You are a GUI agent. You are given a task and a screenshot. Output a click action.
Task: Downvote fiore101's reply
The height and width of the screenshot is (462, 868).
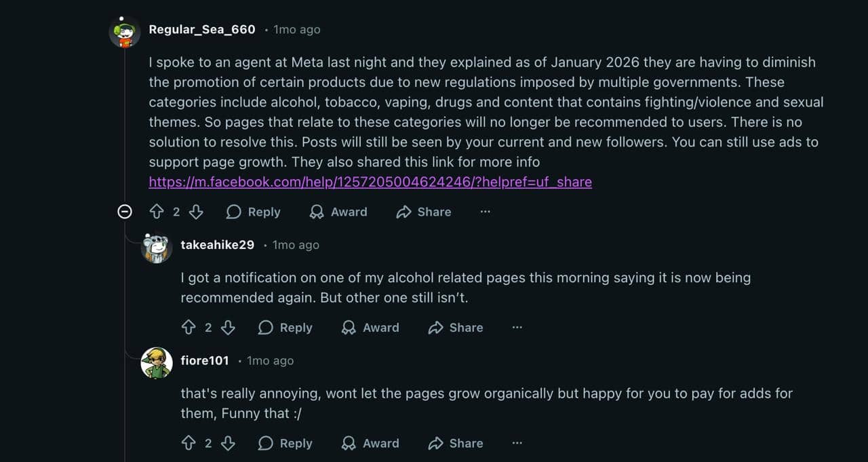228,444
